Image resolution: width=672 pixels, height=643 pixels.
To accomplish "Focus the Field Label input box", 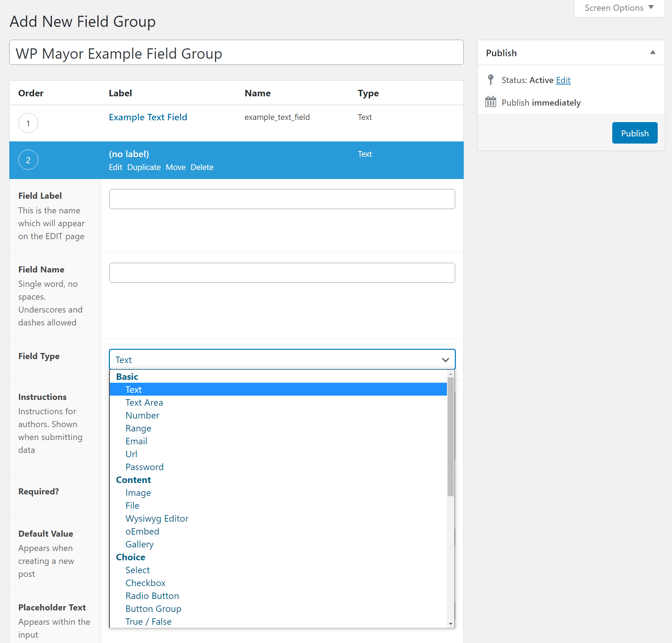I will click(282, 199).
